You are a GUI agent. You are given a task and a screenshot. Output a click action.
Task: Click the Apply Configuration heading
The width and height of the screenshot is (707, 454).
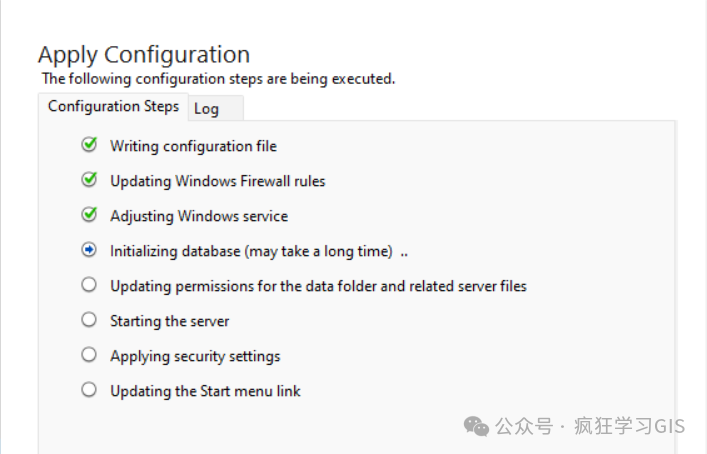pos(144,54)
